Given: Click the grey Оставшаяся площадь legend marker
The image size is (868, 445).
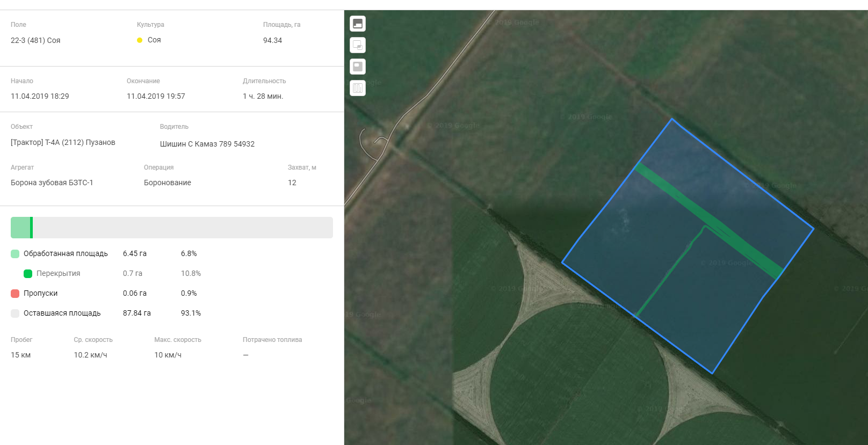Looking at the screenshot, I should (15, 313).
